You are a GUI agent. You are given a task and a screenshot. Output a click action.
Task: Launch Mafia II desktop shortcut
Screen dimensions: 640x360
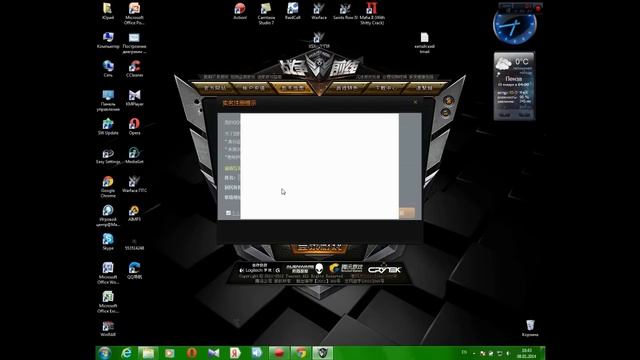pyautogui.click(x=372, y=13)
